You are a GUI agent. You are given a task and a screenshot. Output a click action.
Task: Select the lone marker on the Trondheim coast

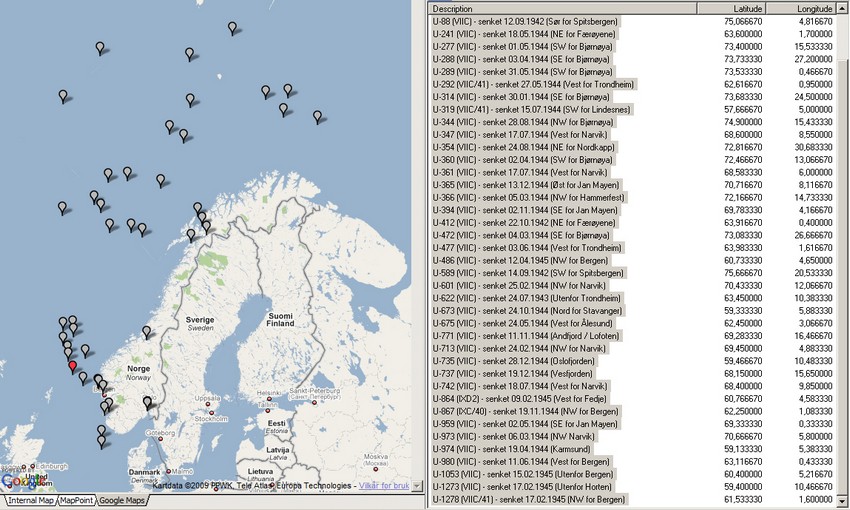click(x=146, y=332)
